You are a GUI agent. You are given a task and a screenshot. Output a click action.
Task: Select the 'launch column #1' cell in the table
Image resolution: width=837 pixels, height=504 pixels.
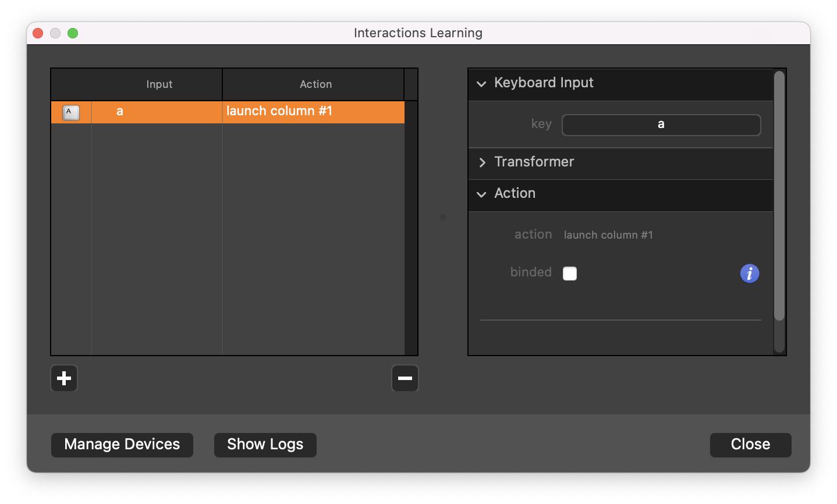point(313,112)
